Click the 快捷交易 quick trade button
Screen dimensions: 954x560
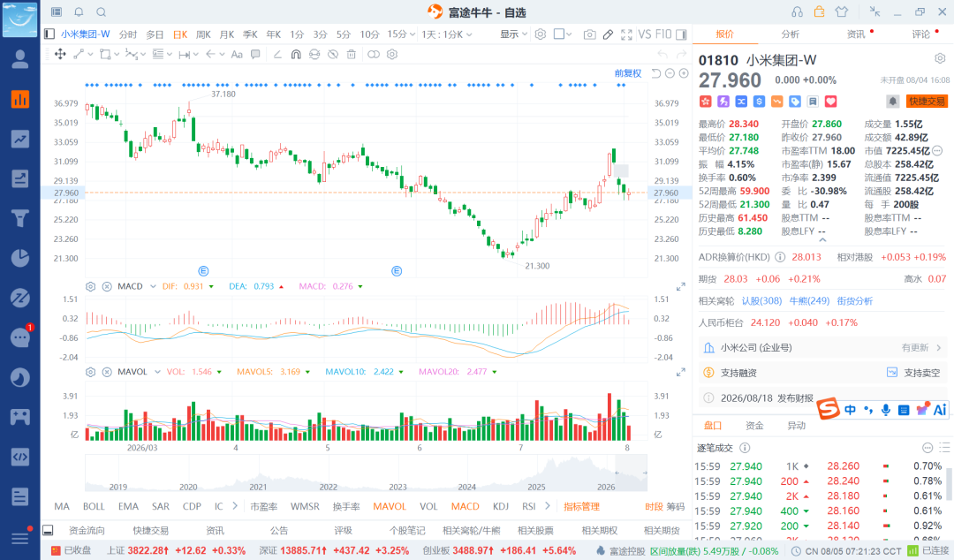pyautogui.click(x=927, y=101)
